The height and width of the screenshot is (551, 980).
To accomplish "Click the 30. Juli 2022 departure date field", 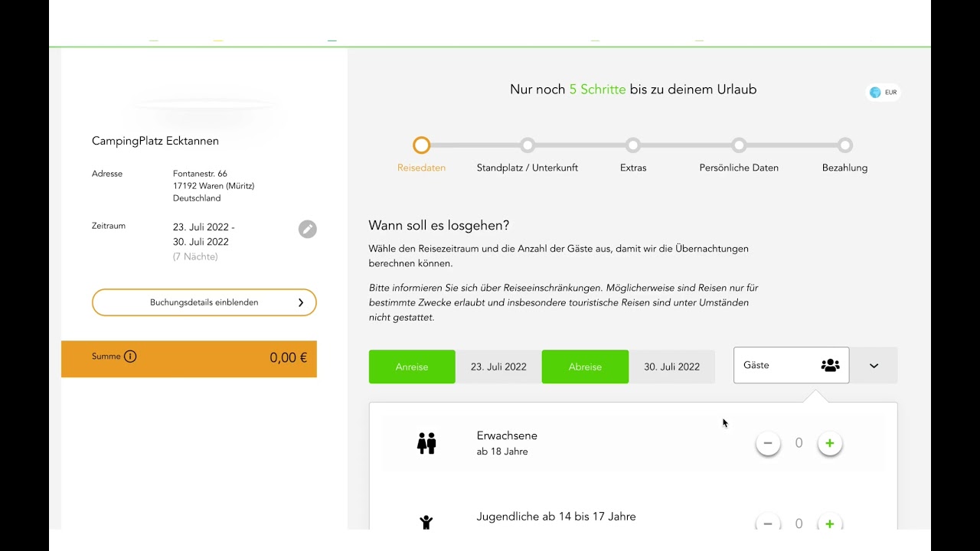I will click(671, 367).
